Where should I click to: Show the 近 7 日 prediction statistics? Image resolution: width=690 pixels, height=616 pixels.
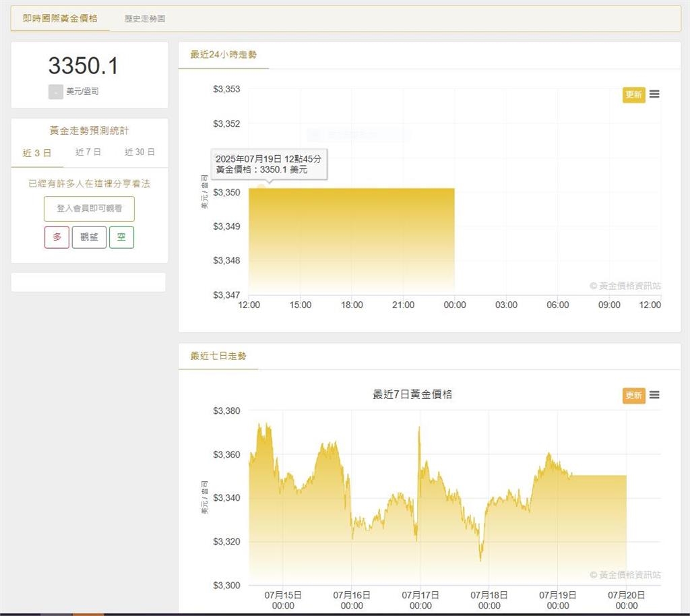pyautogui.click(x=88, y=152)
